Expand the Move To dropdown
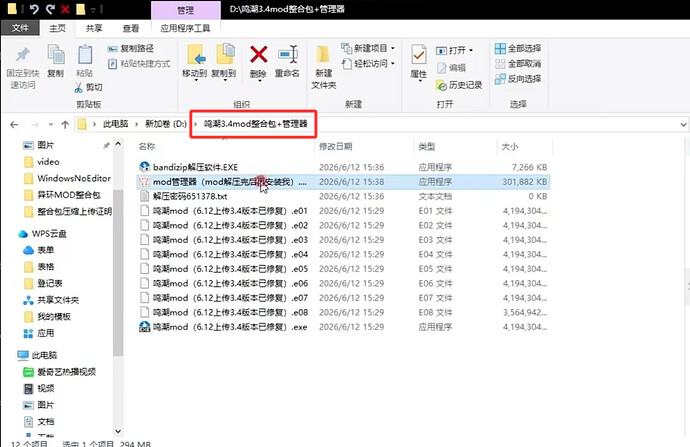This screenshot has height=447, width=690. pyautogui.click(x=195, y=81)
